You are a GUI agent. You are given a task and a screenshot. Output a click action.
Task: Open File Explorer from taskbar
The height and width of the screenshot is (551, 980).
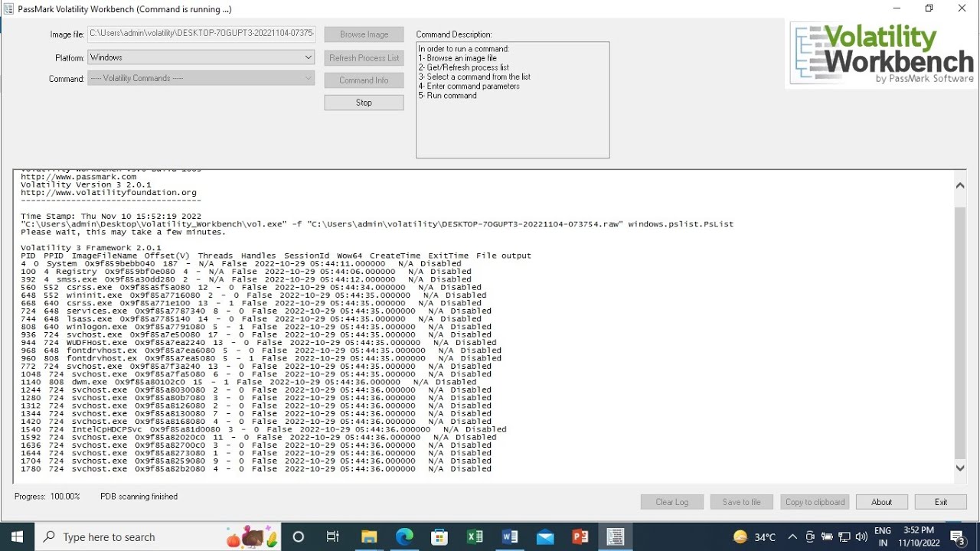coord(369,537)
